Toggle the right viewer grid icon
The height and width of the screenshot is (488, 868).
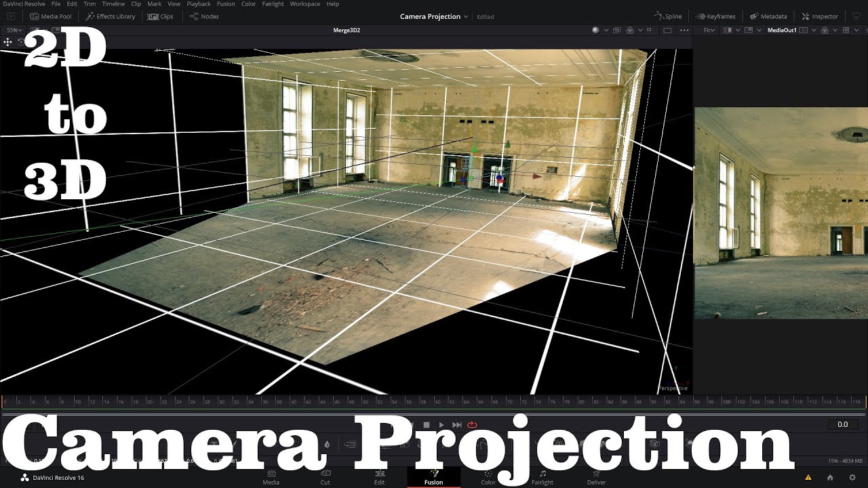click(x=846, y=30)
